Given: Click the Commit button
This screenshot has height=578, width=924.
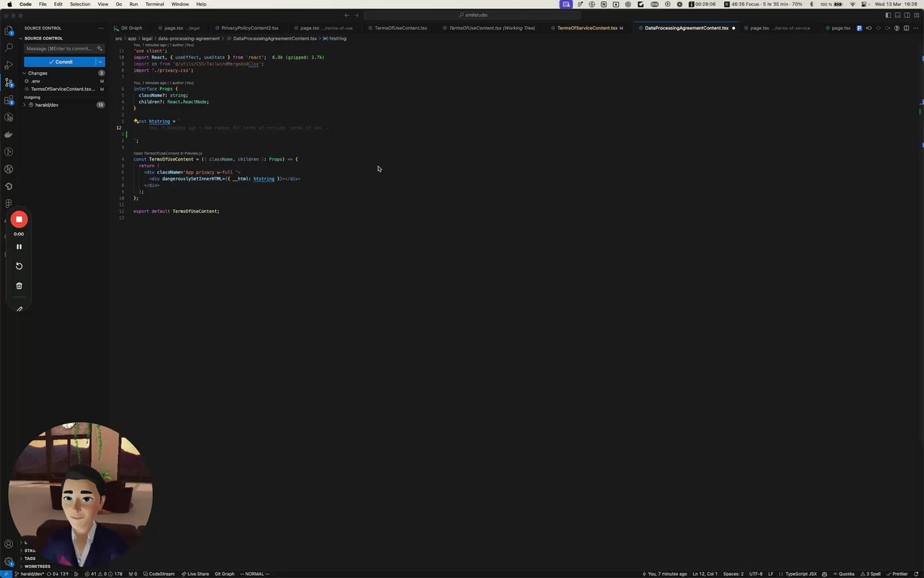Looking at the screenshot, I should [x=60, y=62].
